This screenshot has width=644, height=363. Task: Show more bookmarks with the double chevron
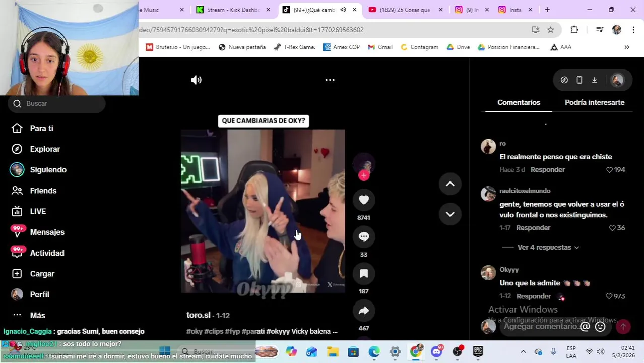pyautogui.click(x=627, y=47)
